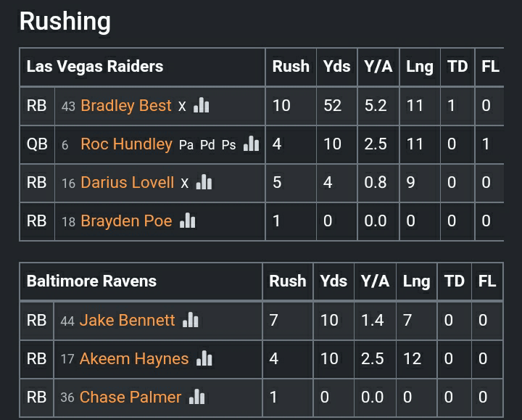Screen dimensions: 522x420
Task: Open Chase Palmer's stats chart icon
Action: (x=197, y=397)
